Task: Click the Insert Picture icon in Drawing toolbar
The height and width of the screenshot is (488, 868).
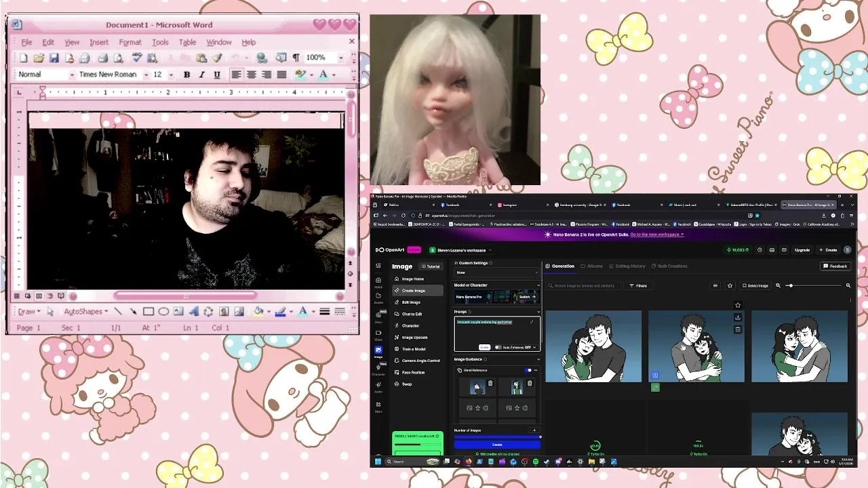Action: point(239,312)
